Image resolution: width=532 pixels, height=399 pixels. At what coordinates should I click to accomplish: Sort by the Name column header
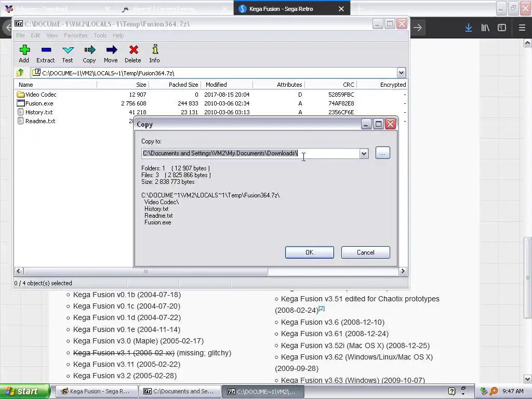(x=56, y=85)
